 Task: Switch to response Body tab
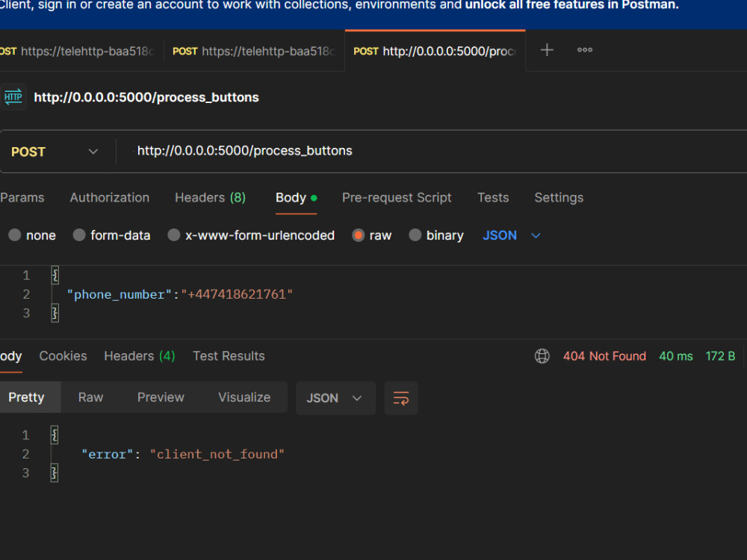pyautogui.click(x=10, y=356)
